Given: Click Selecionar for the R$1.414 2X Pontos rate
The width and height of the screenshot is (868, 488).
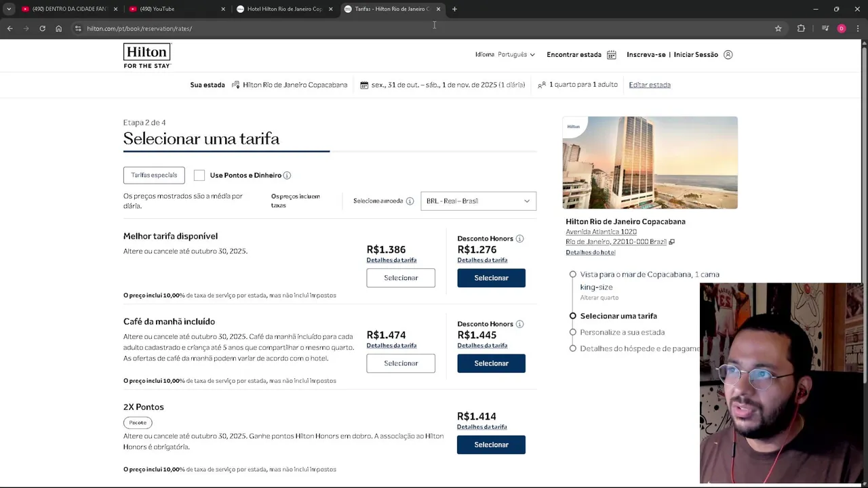Looking at the screenshot, I should pyautogui.click(x=491, y=445).
